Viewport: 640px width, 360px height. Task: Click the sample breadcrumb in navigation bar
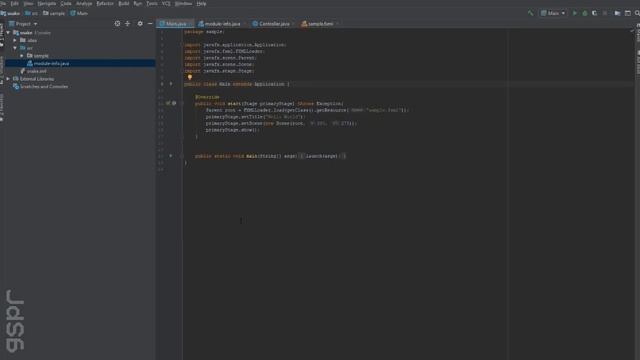tap(54, 13)
